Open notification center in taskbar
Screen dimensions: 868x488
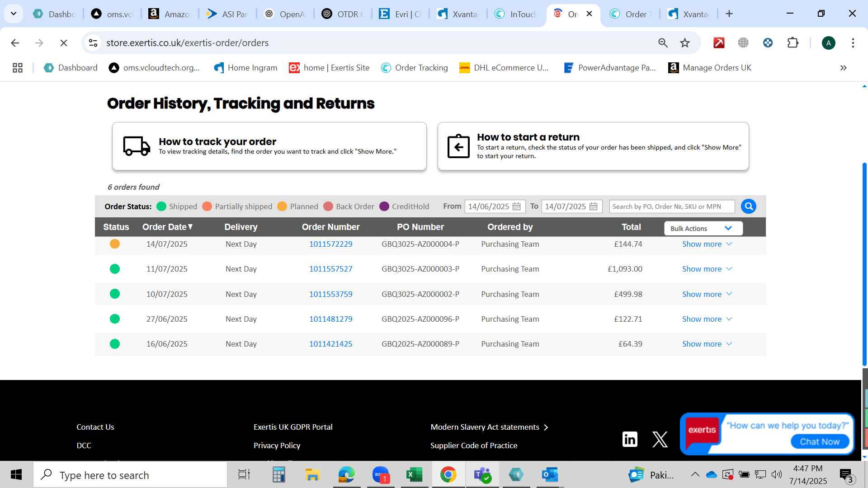point(846,475)
